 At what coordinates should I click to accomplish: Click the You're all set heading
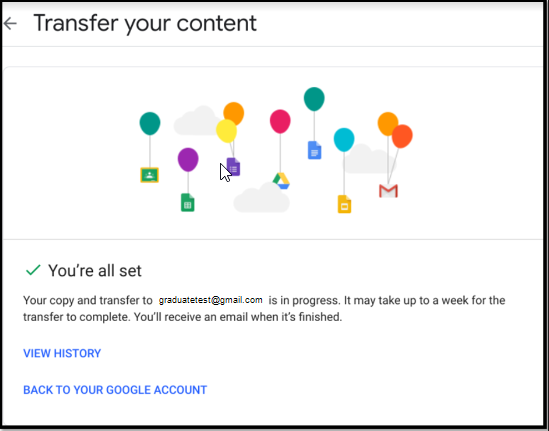tap(95, 271)
